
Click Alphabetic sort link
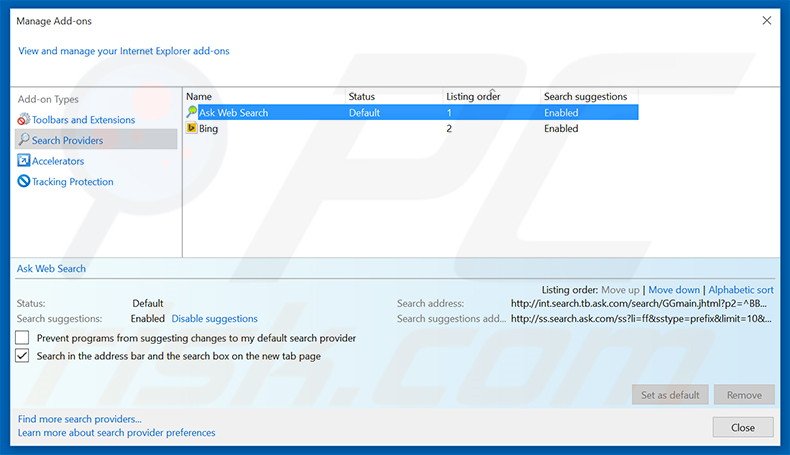click(741, 290)
